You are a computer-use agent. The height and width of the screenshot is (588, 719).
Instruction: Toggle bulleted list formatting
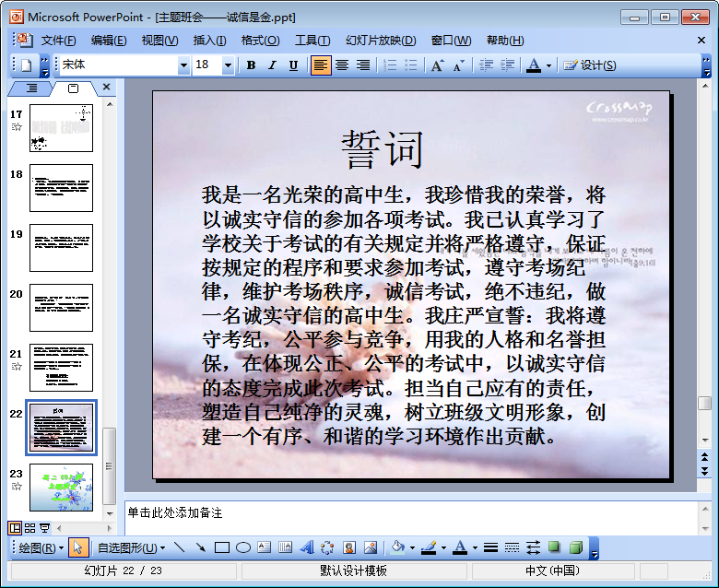coord(411,65)
